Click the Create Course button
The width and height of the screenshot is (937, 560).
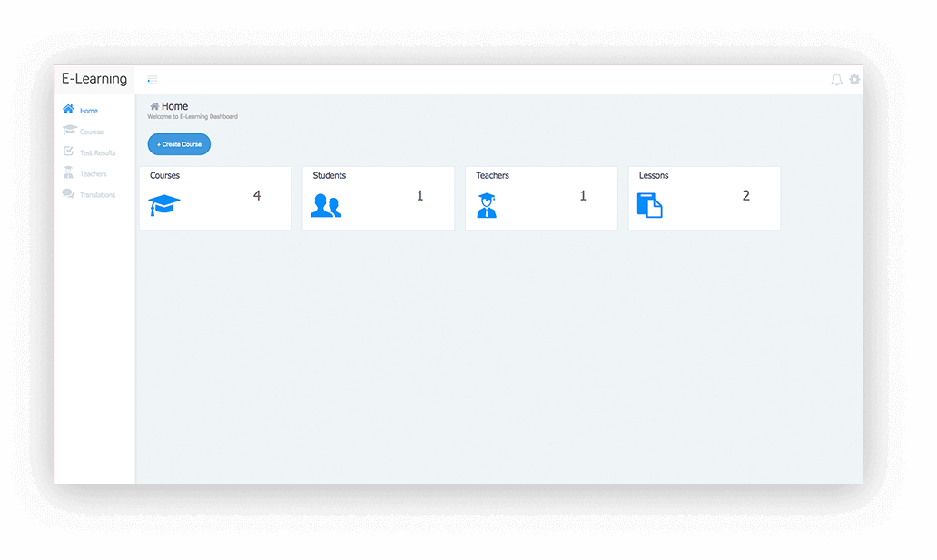(x=179, y=144)
